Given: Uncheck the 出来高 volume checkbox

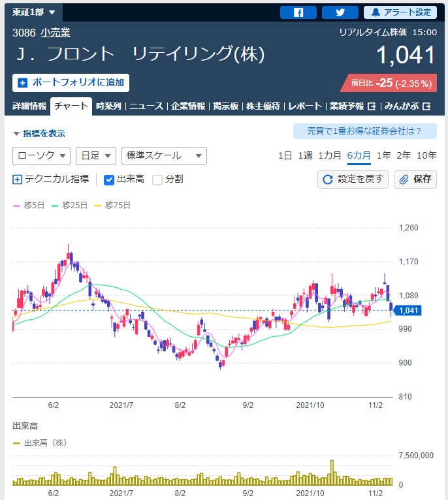Looking at the screenshot, I should click(x=109, y=180).
